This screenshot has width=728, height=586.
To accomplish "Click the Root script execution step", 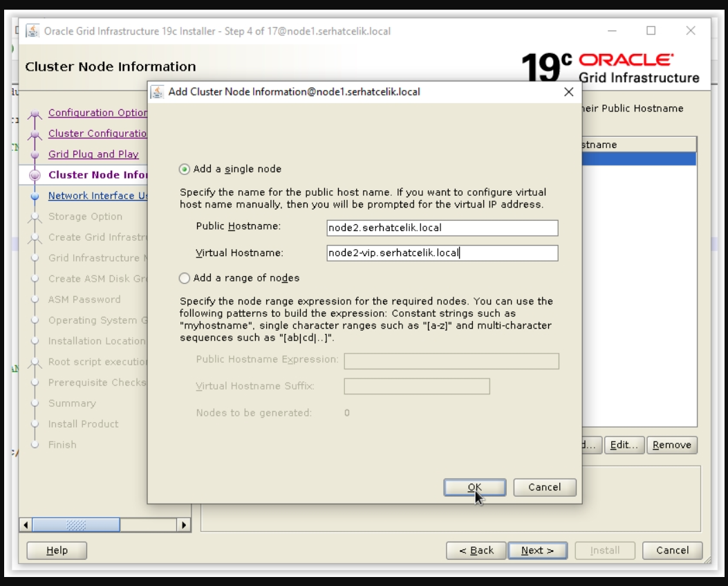I will tap(97, 362).
